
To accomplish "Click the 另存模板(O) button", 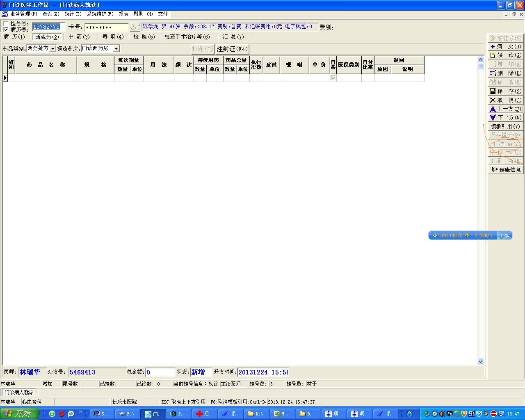I will pos(505,135).
